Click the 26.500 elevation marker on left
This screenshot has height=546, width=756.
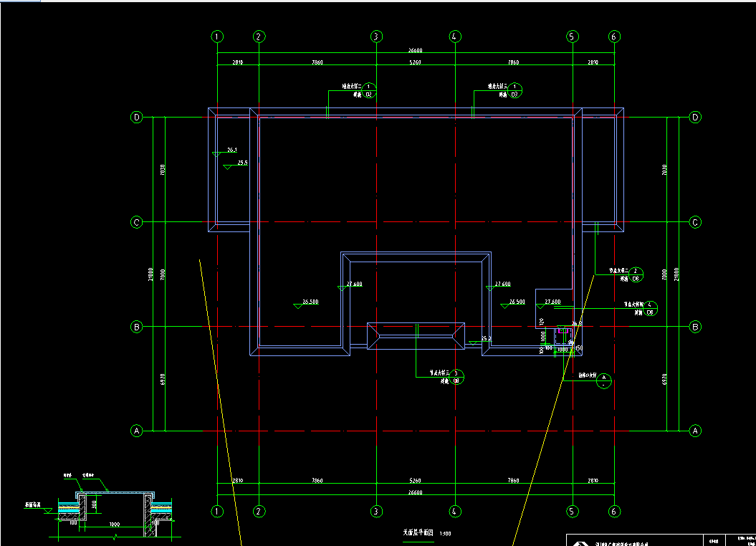click(310, 302)
